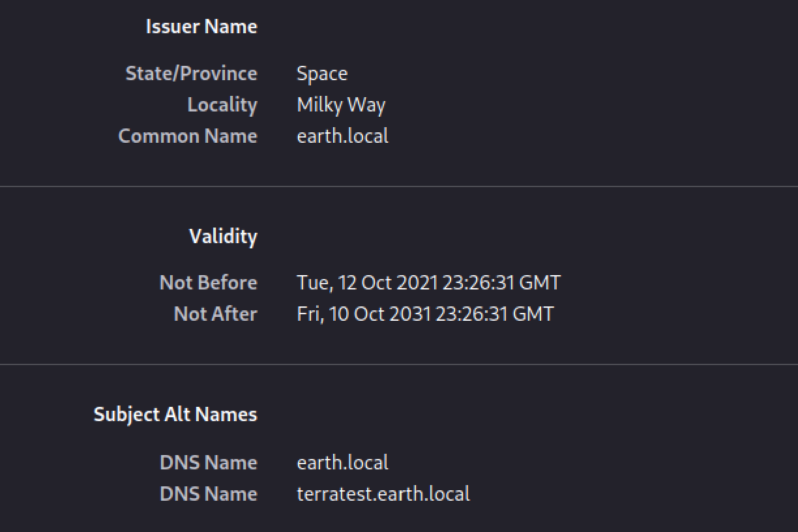
Task: Click the Not After field label
Action: [x=215, y=314]
